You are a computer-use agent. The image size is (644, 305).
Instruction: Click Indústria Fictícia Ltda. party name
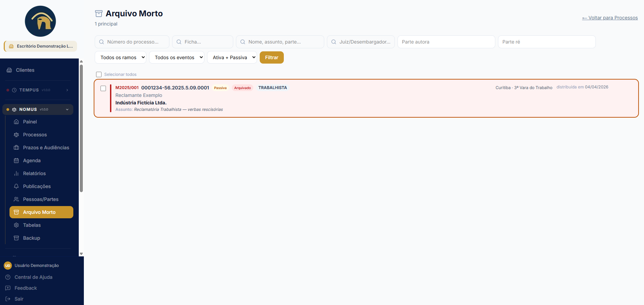[x=141, y=103]
